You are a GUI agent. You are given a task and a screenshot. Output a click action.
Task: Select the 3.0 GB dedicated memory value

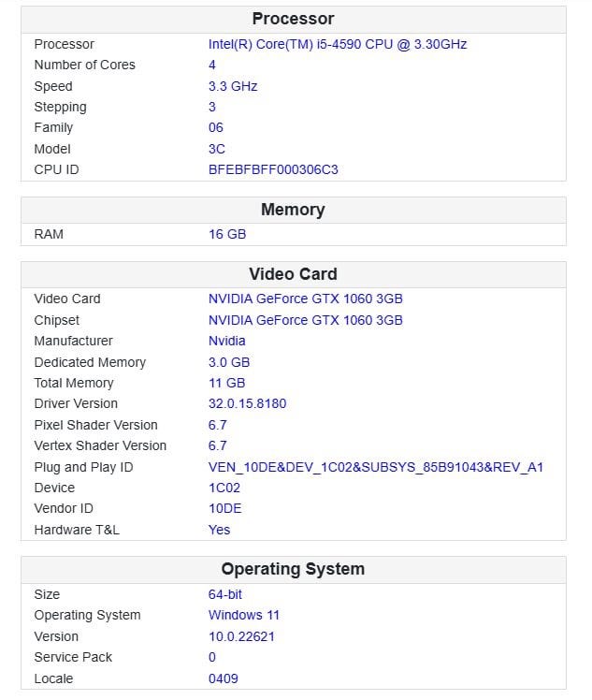[x=229, y=362]
